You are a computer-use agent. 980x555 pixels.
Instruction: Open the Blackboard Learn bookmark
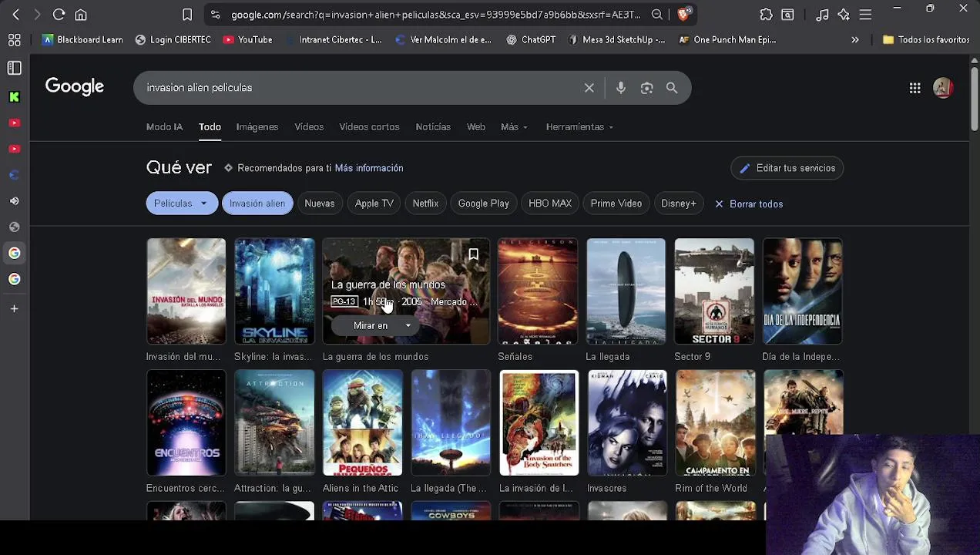[82, 40]
